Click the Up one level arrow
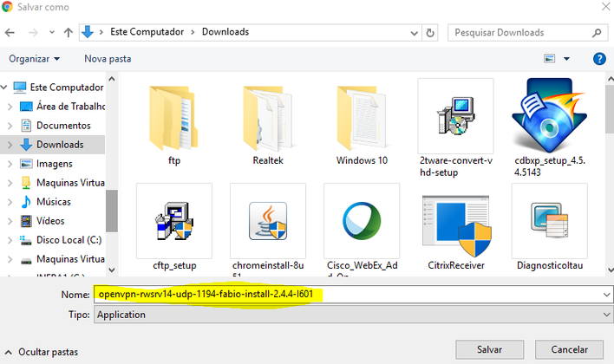Viewport: 614px width, 364px height. coord(69,32)
